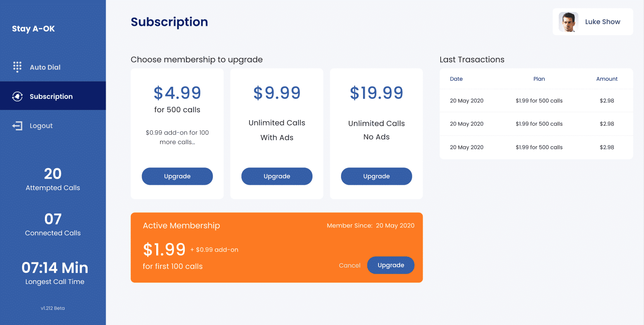Image resolution: width=644 pixels, height=325 pixels.
Task: Click the Date column header
Action: click(456, 79)
